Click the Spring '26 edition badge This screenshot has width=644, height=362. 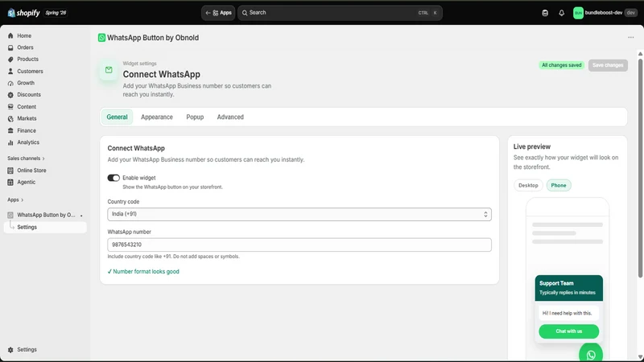(x=56, y=13)
